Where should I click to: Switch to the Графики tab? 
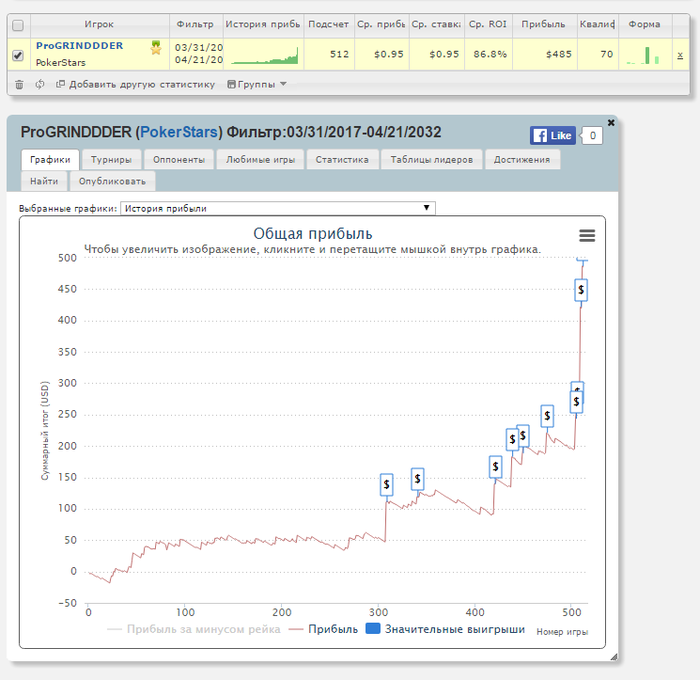click(x=50, y=159)
